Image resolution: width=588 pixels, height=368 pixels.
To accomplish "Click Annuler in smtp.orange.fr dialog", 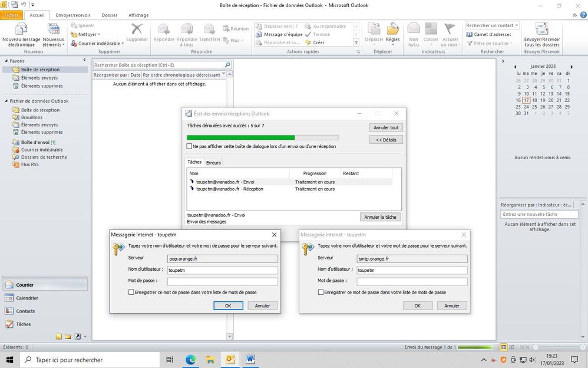I will [x=451, y=305].
